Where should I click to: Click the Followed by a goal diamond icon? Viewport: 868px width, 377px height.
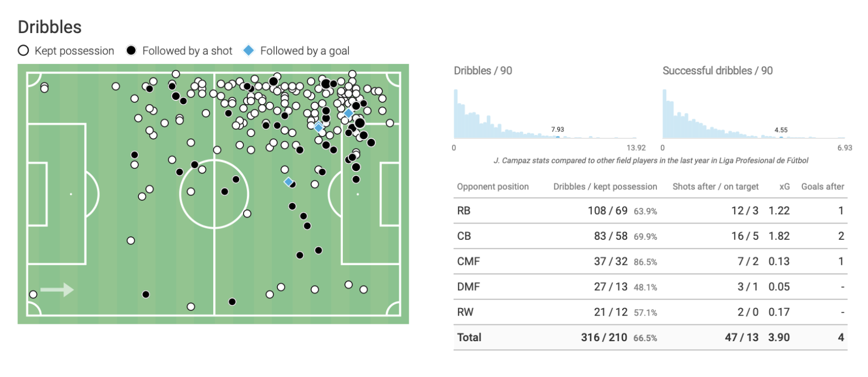(x=248, y=50)
